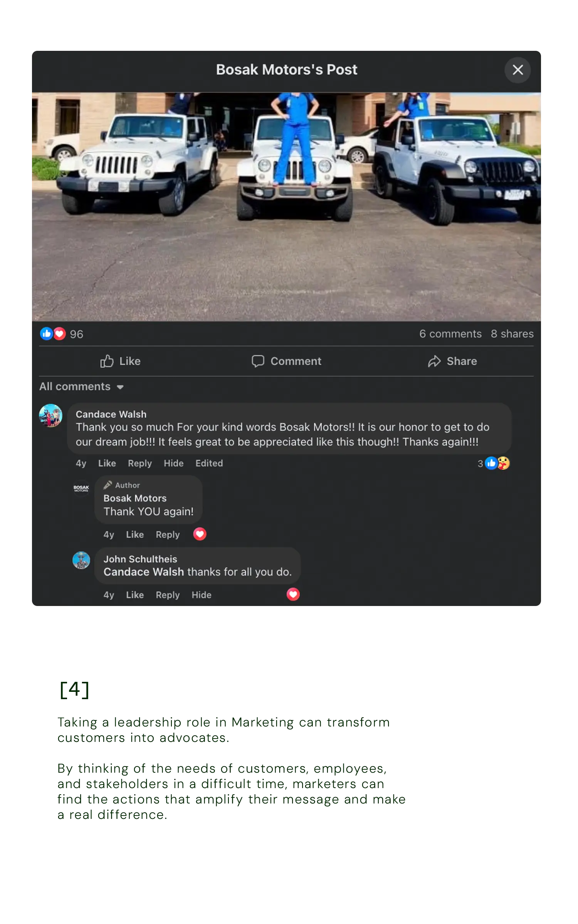Viewport: 578px width, 924px height.
Task: Click heart reaction on Bosak Motors reply
Action: pyautogui.click(x=200, y=534)
